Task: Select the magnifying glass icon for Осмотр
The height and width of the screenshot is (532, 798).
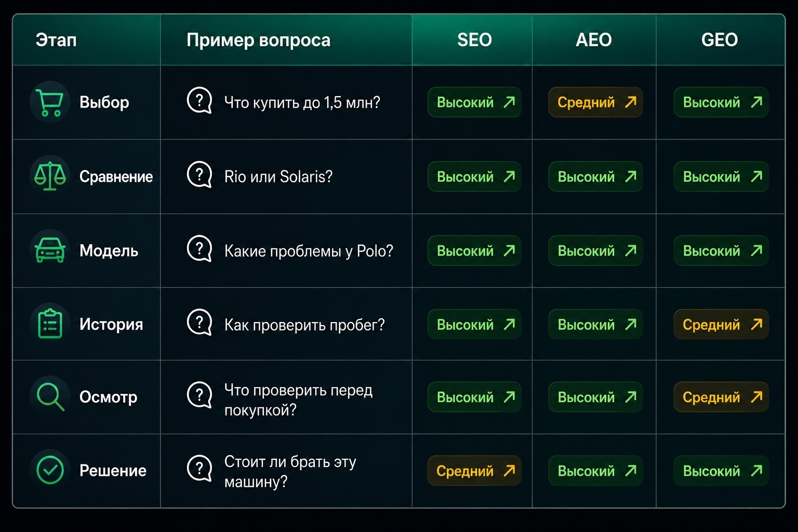Action: [x=50, y=397]
